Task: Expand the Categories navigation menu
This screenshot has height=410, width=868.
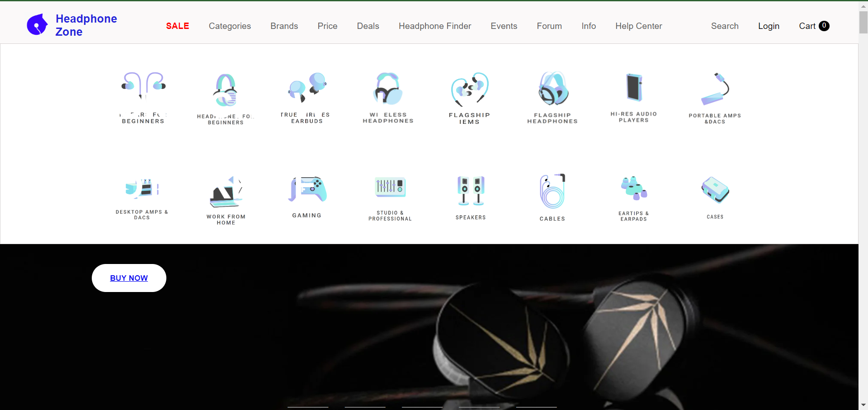Action: click(x=230, y=26)
